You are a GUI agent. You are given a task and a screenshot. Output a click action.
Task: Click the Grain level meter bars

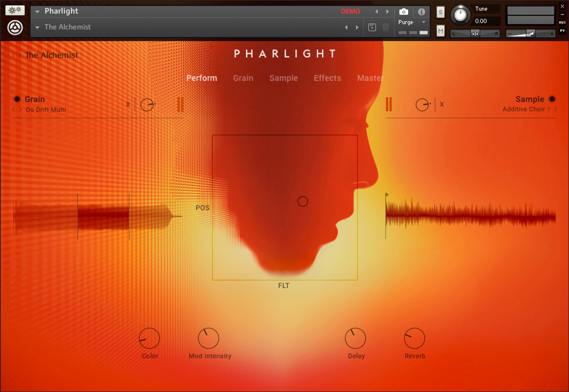coord(180,104)
